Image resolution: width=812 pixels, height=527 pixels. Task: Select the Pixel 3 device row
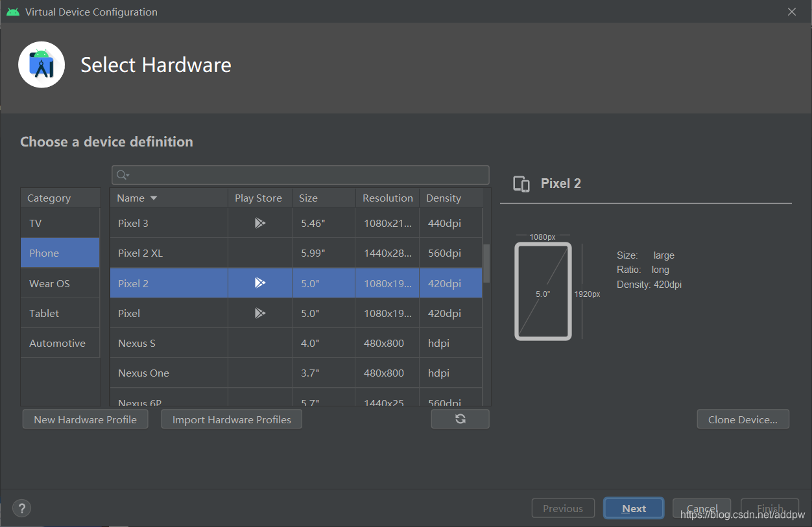click(x=296, y=223)
